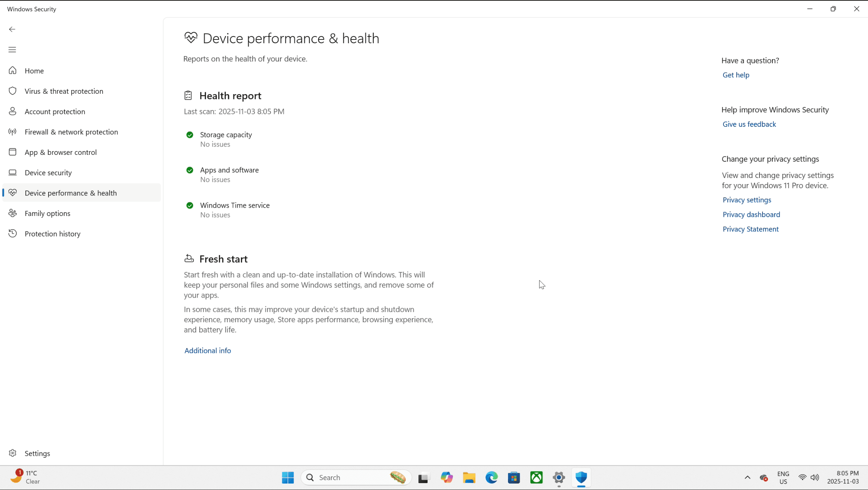Show hidden system tray icons chevron
This screenshot has width=868, height=490.
[747, 477]
